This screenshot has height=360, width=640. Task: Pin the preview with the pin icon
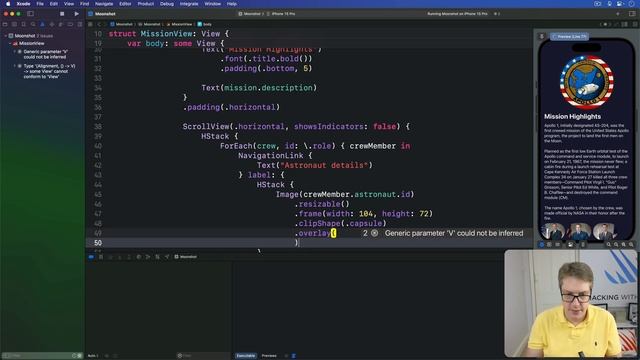pyautogui.click(x=542, y=37)
